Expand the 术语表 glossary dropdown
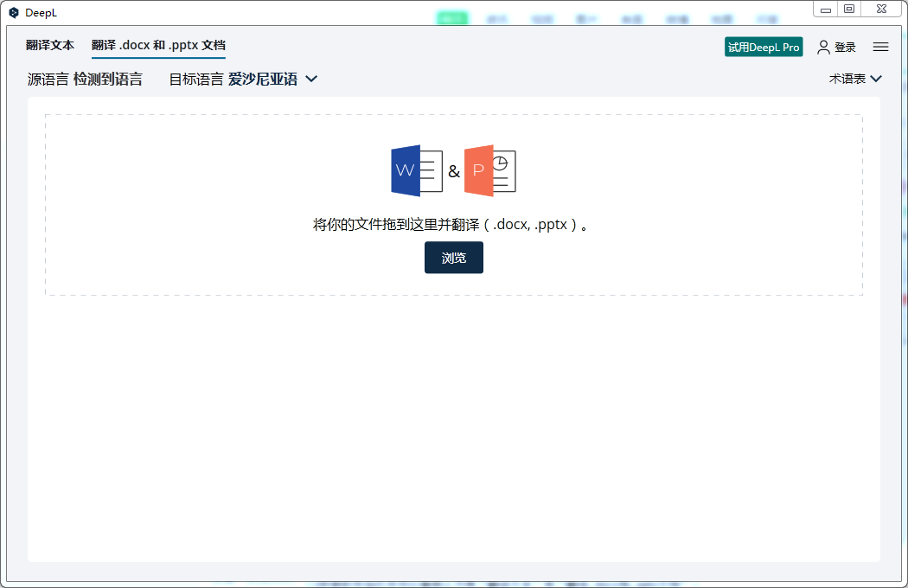 (855, 79)
